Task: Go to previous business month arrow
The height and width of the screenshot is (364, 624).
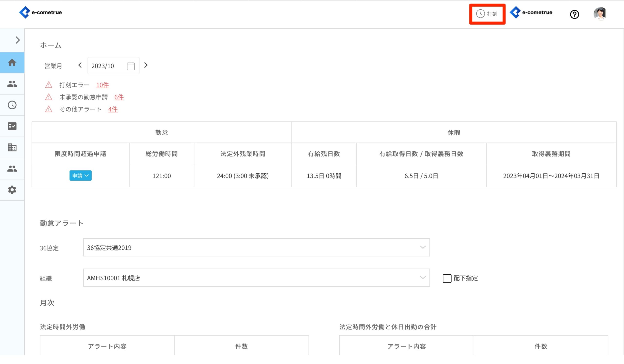Action: [80, 65]
